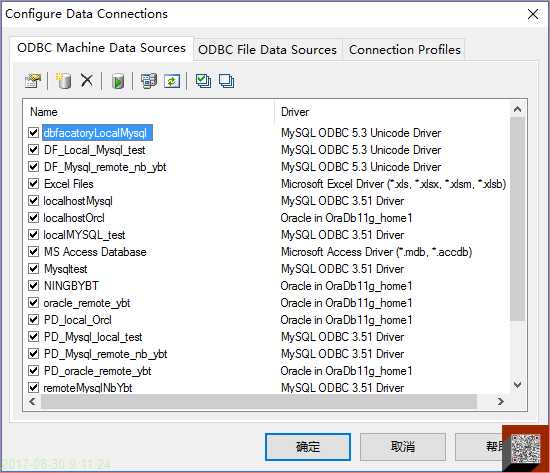
Task: Select the MS Access Database row name
Action: coord(95,252)
